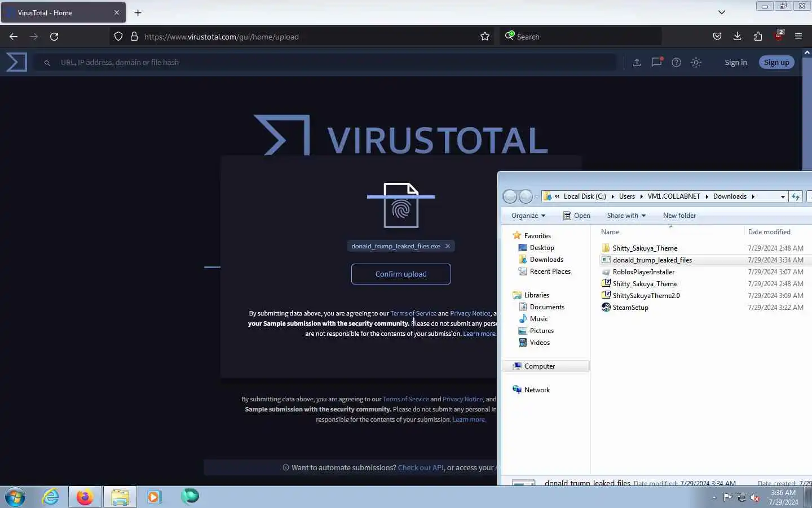Select the VirusTotal - Home tab
812x508 pixels.
(63, 12)
